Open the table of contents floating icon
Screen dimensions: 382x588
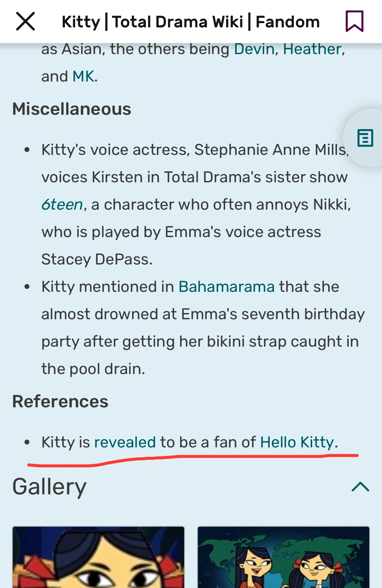point(365,138)
